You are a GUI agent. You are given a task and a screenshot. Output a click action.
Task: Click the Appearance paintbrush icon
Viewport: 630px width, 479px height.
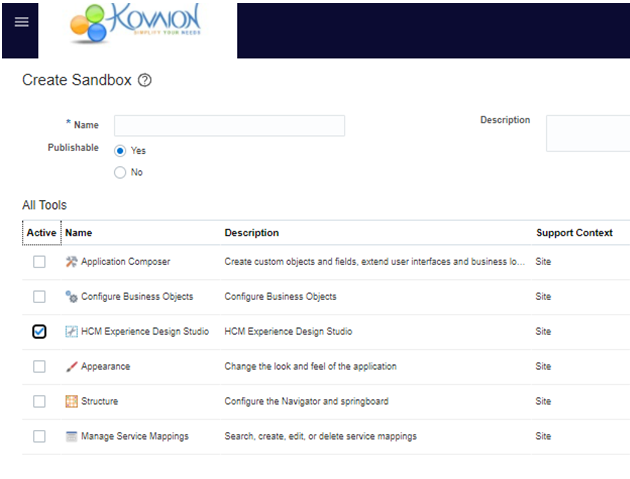coord(71,366)
